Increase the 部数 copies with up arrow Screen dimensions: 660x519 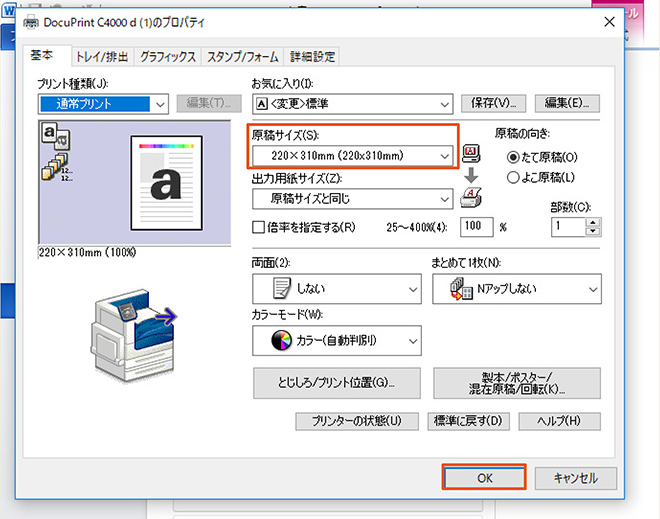(x=592, y=222)
